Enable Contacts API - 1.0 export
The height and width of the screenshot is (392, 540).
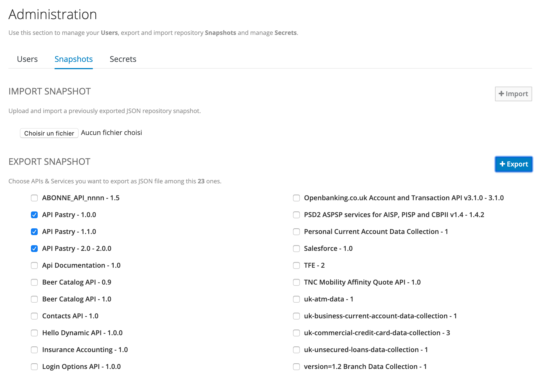tap(34, 316)
